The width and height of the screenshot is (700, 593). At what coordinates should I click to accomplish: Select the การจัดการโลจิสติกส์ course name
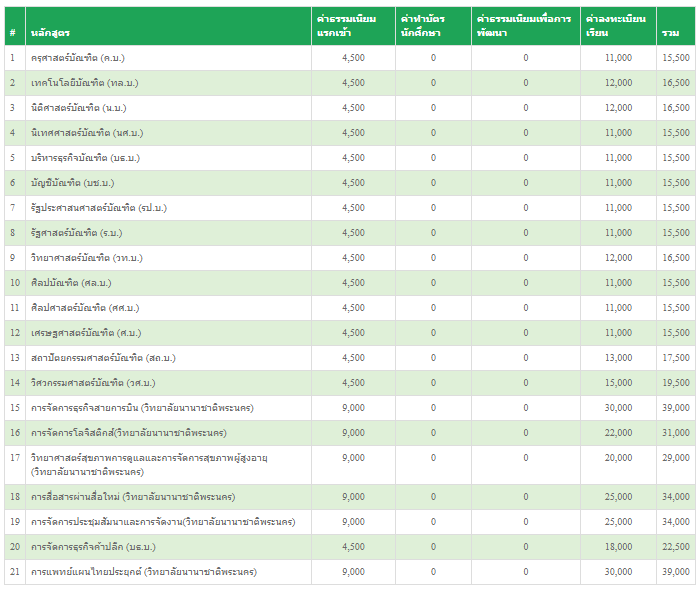coord(129,433)
